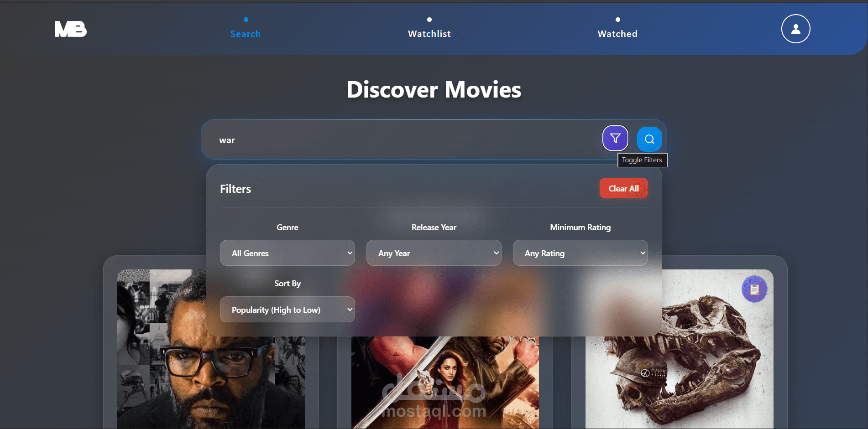The height and width of the screenshot is (429, 868).
Task: Click the clipboard icon on the dinosaur skull poster
Action: click(754, 289)
